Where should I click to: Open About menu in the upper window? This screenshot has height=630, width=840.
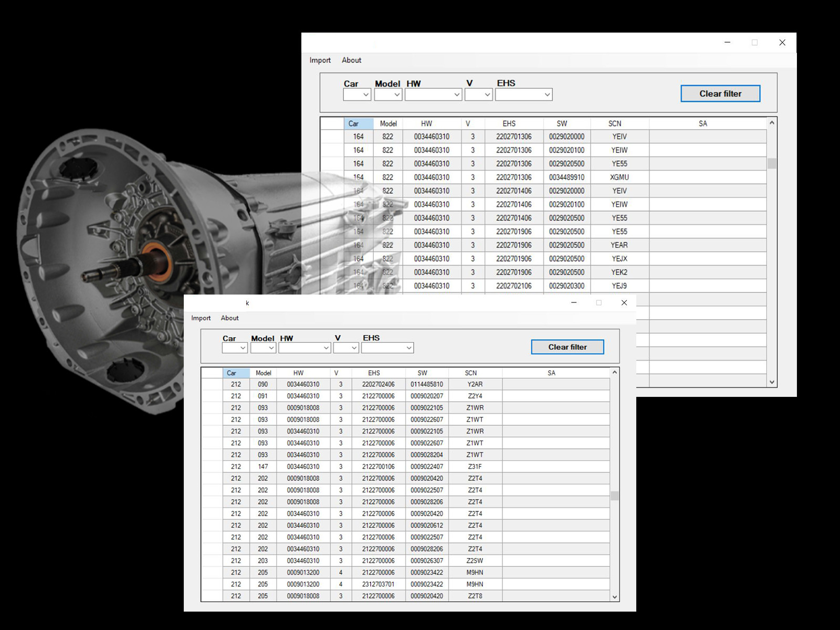point(351,60)
